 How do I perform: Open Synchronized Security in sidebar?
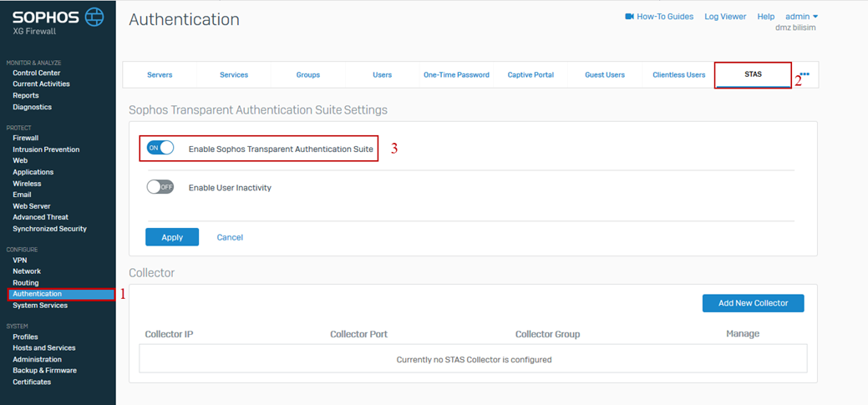(x=50, y=229)
